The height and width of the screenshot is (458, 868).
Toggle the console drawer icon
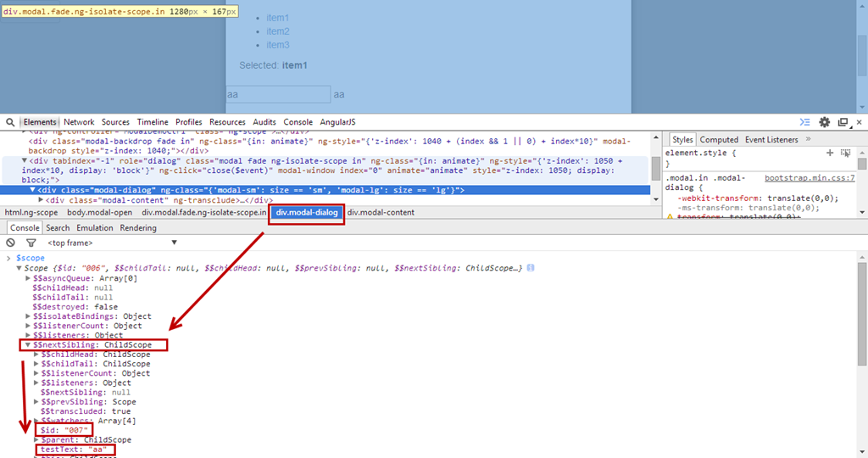[805, 122]
